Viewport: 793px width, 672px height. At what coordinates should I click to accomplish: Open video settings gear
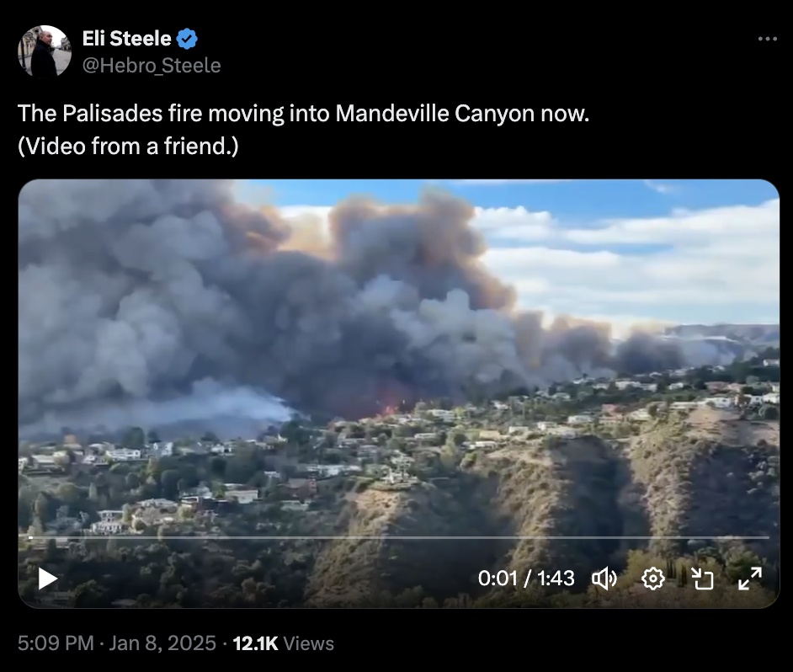[x=653, y=579]
